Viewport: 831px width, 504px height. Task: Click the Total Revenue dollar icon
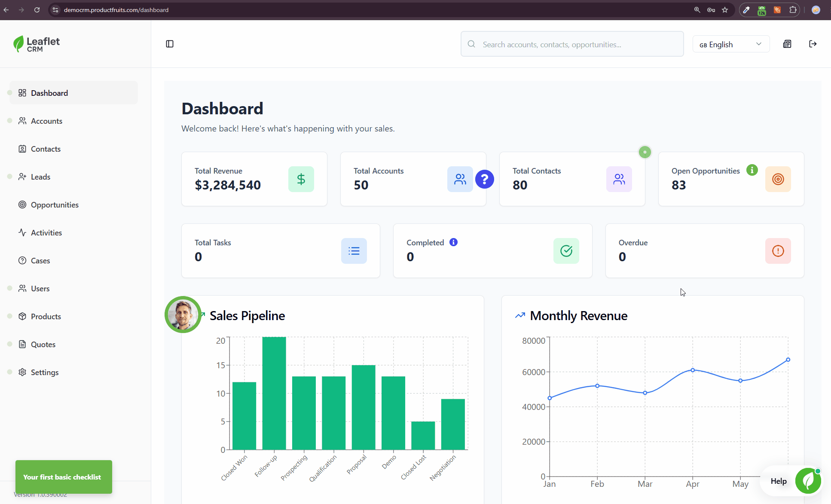click(301, 179)
